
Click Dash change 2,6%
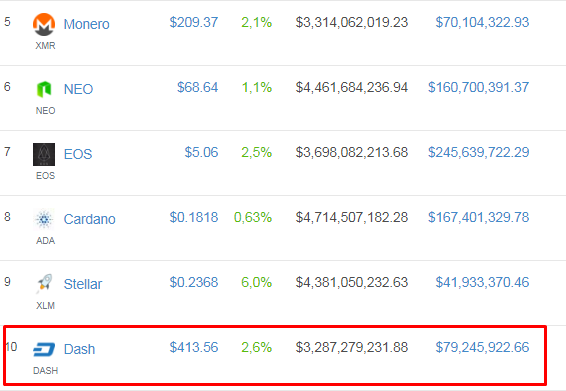tap(257, 347)
